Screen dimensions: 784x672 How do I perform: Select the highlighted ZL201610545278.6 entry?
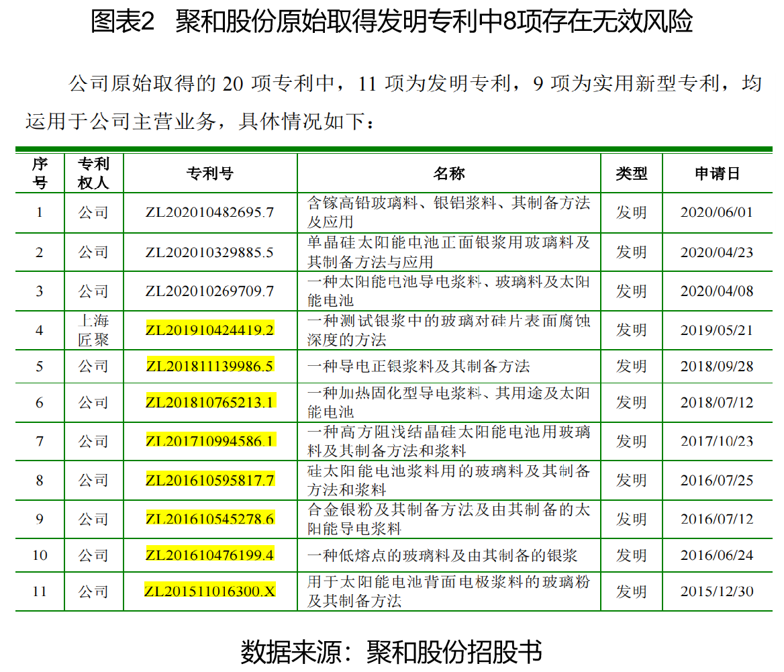tap(209, 519)
